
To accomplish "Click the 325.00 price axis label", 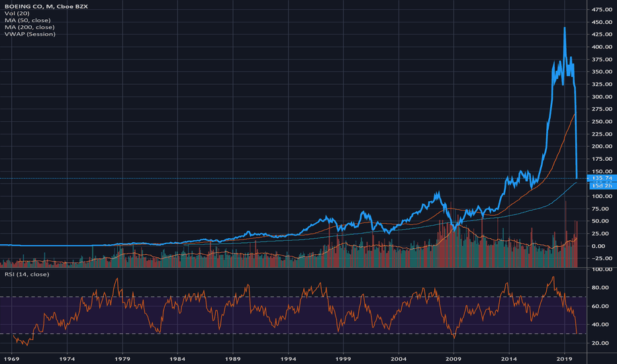I will (x=602, y=84).
